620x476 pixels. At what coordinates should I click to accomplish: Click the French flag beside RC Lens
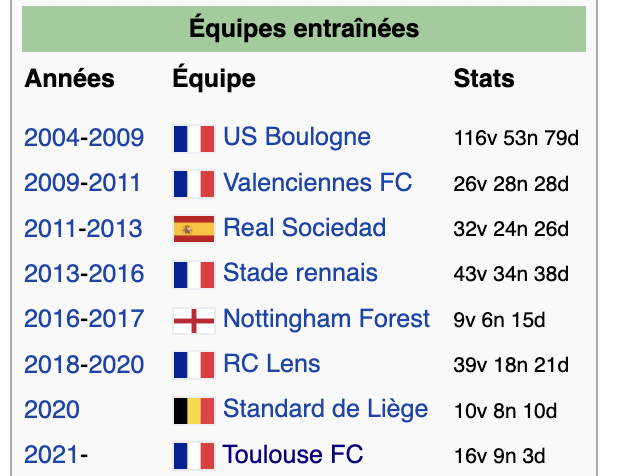click(x=194, y=365)
